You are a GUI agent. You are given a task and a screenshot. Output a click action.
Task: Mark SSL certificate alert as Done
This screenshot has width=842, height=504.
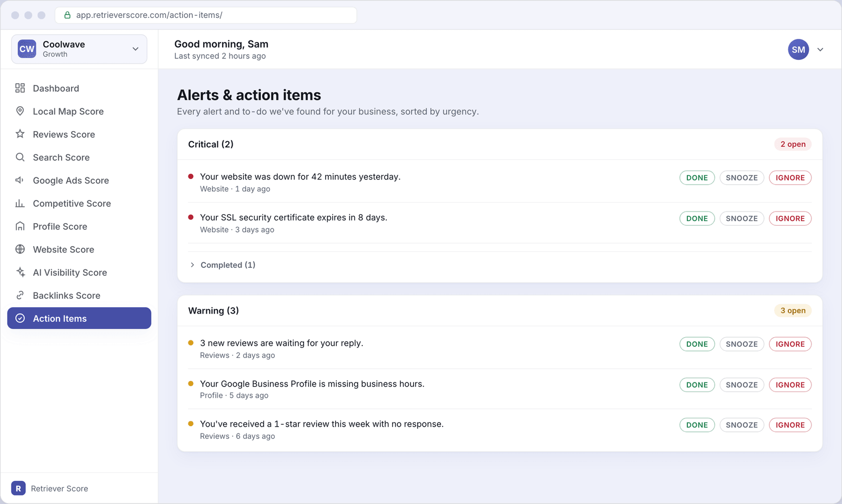click(x=697, y=218)
